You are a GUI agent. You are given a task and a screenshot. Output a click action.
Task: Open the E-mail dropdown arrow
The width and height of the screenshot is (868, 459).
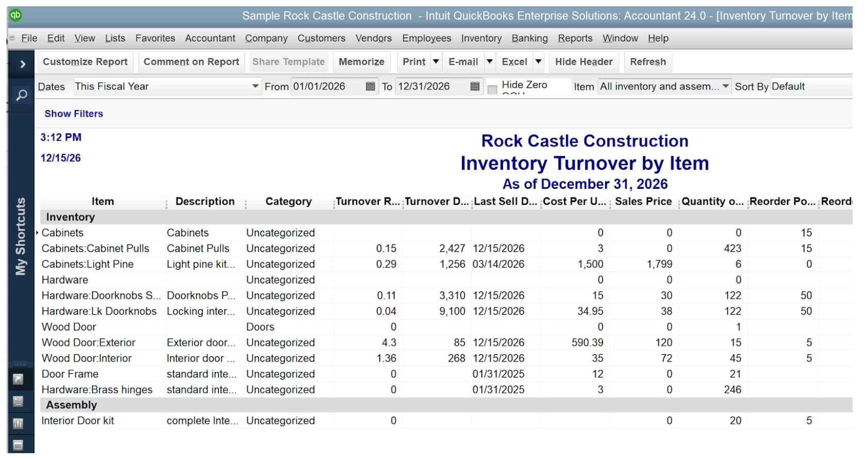pos(490,61)
